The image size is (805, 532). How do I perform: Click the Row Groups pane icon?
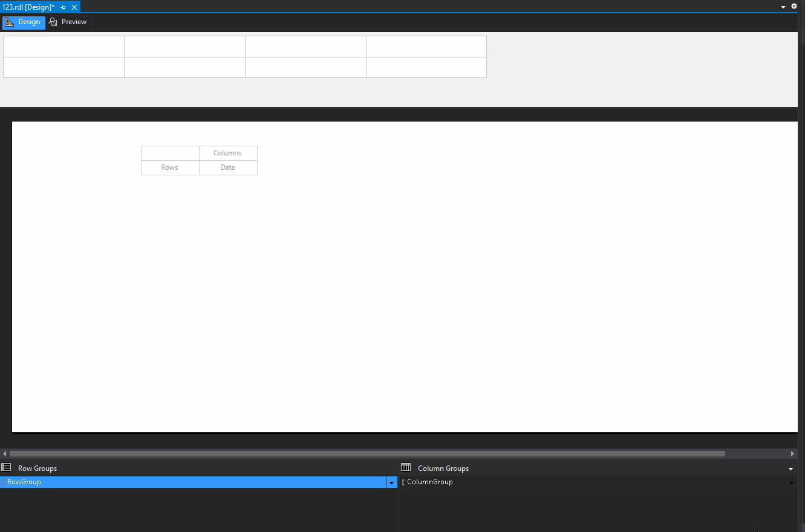(x=7, y=467)
